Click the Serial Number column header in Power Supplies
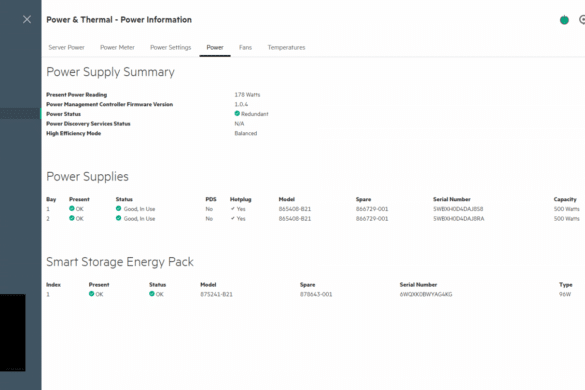The height and width of the screenshot is (390, 585). coord(451,199)
